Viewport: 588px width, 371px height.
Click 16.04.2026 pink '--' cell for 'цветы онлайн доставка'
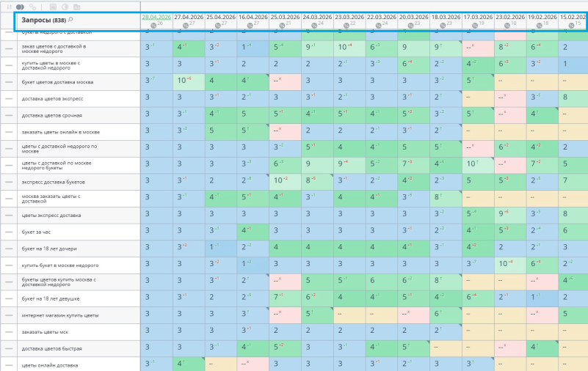[x=253, y=364]
